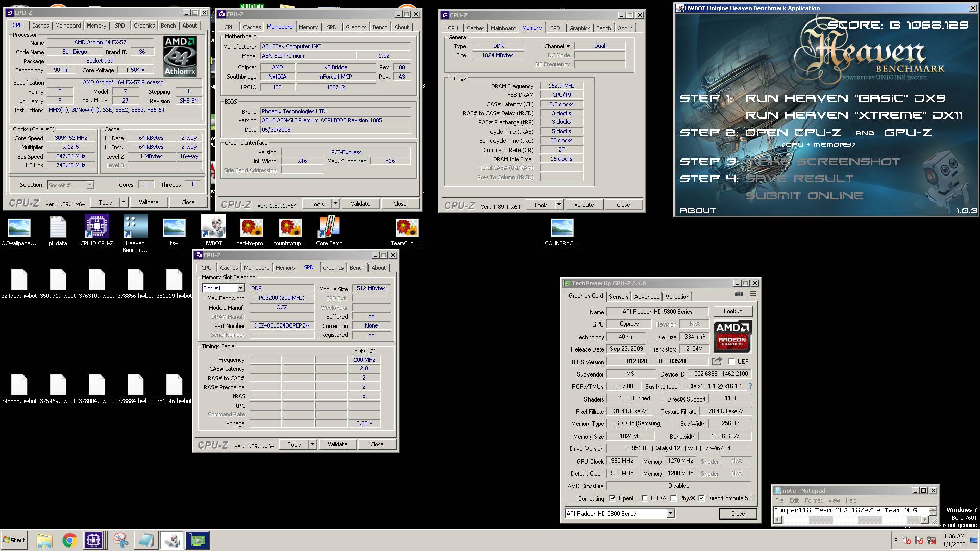Toggle the DirectCompute 5.0 checkbox

coord(701,498)
